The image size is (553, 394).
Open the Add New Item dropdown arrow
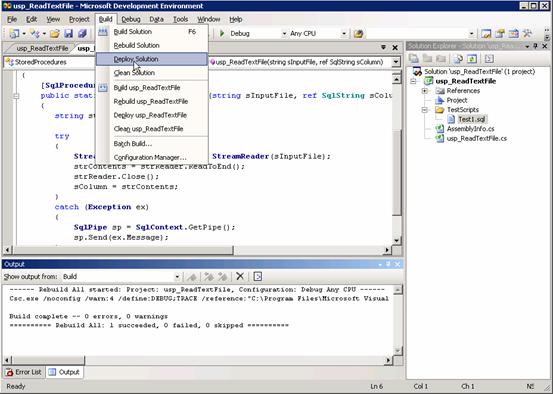44,34
